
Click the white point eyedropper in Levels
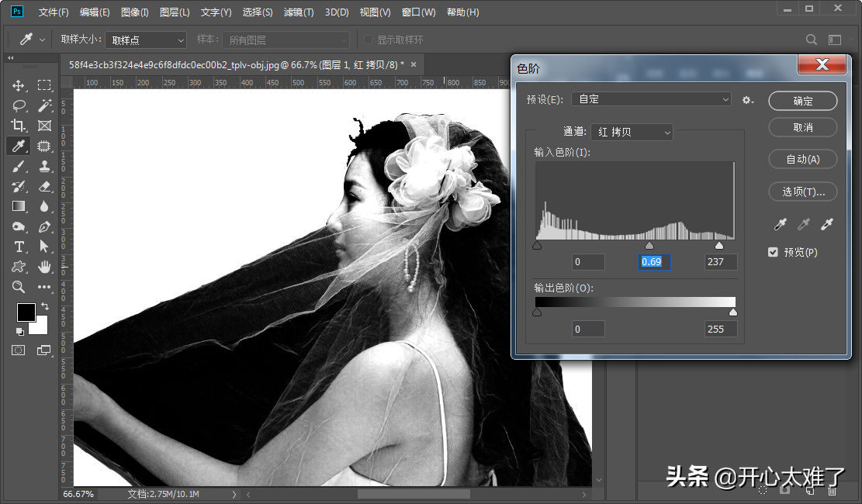click(827, 224)
